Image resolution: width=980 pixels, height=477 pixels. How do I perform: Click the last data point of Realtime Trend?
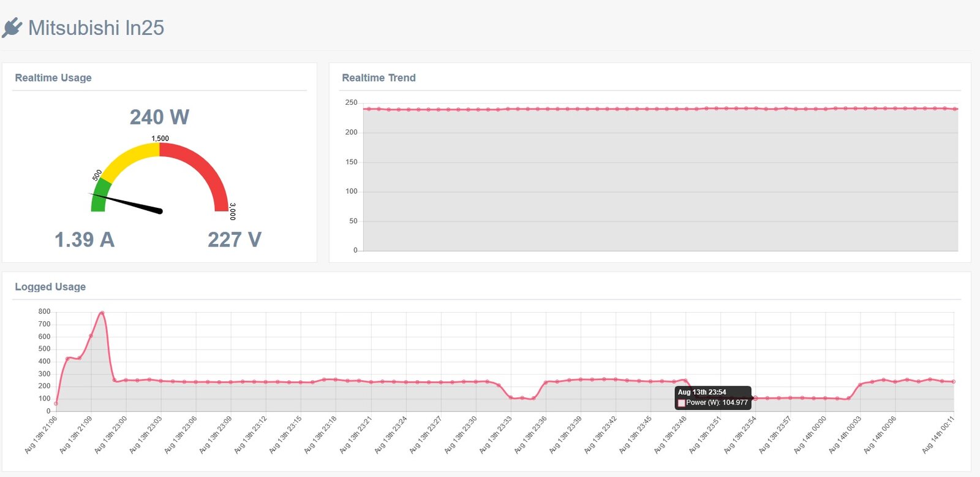[956, 109]
